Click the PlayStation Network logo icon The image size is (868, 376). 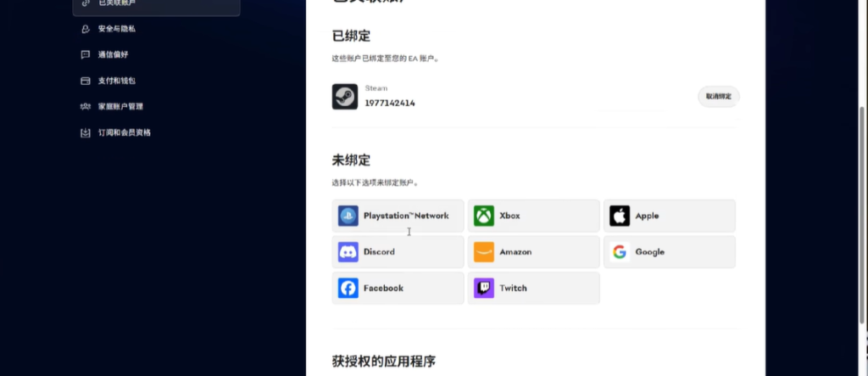coord(348,216)
